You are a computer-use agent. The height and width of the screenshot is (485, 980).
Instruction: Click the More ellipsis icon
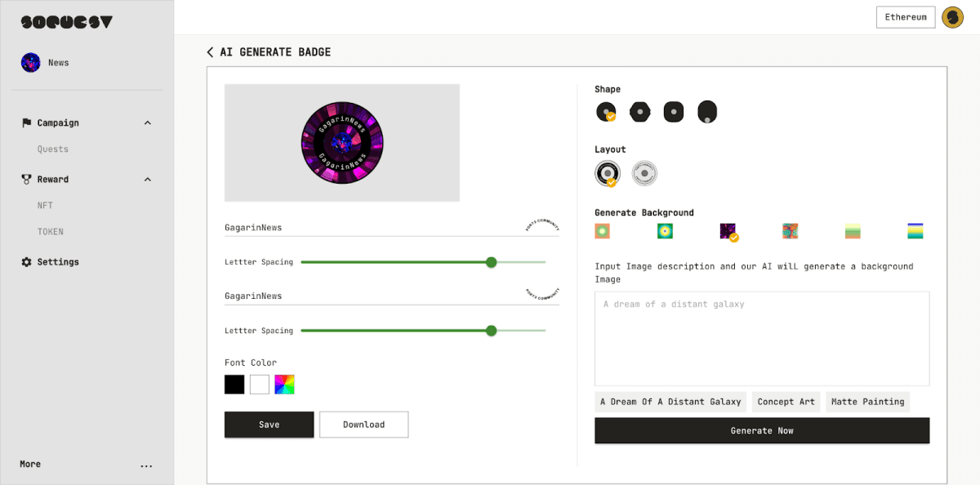146,465
